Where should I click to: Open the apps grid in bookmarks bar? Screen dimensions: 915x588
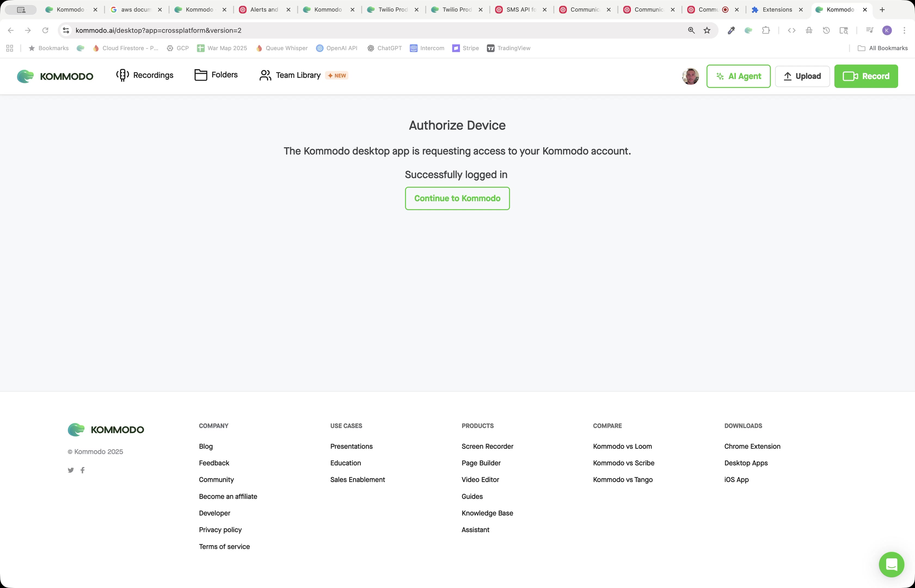10,48
